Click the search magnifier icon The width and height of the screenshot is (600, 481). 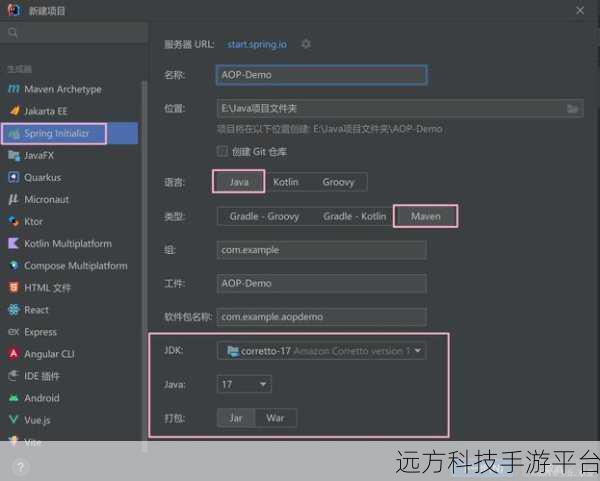pyautogui.click(x=13, y=32)
